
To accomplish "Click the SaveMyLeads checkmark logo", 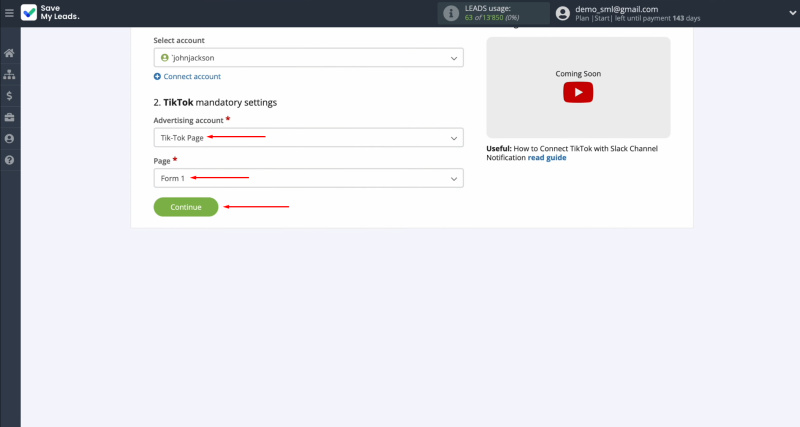I will click(x=29, y=13).
